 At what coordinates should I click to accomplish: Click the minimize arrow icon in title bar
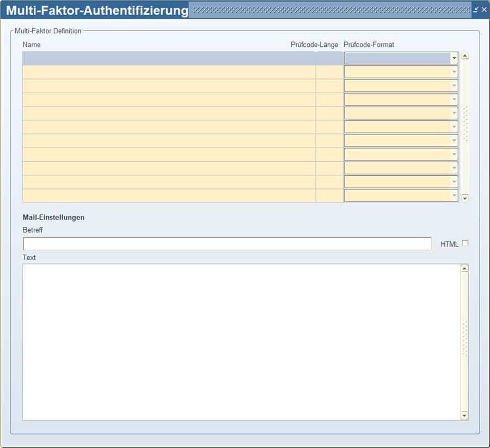tap(476, 10)
